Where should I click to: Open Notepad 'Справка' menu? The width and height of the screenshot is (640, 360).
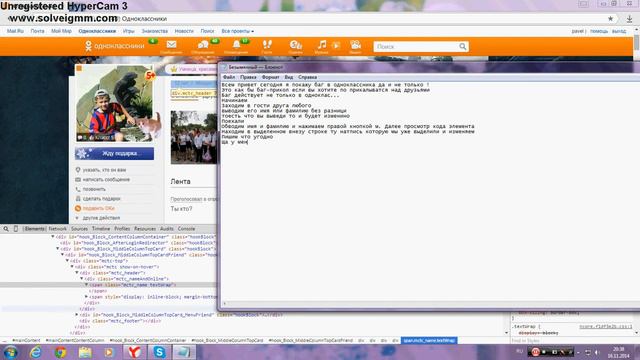[307, 77]
